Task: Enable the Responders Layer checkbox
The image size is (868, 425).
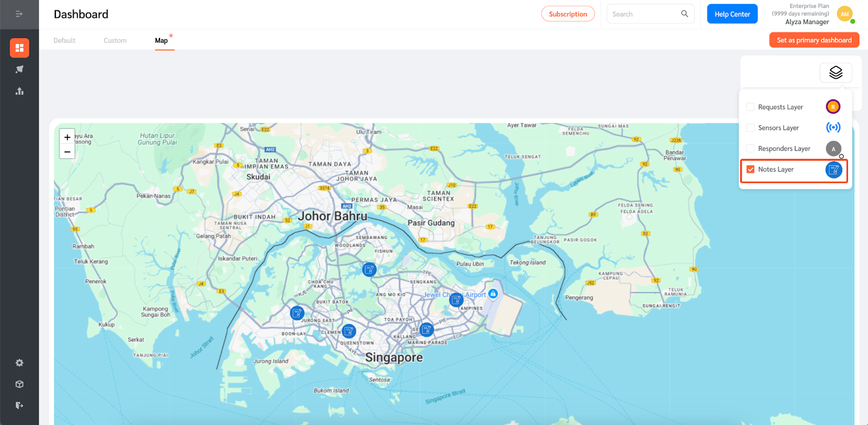Action: (x=750, y=148)
